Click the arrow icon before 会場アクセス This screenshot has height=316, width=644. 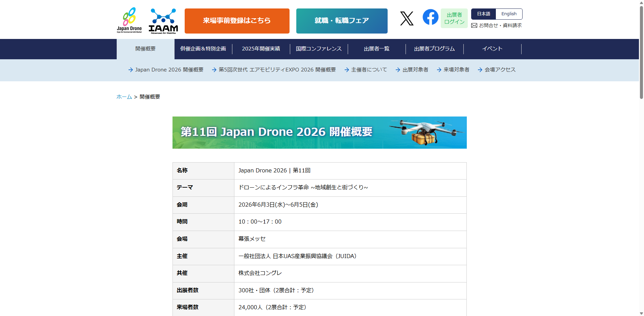[x=480, y=70]
